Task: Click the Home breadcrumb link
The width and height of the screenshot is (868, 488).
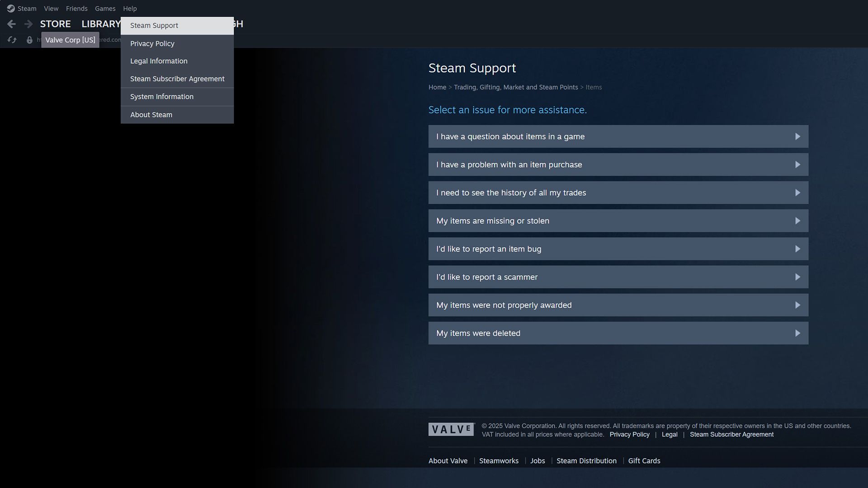Action: tap(437, 87)
